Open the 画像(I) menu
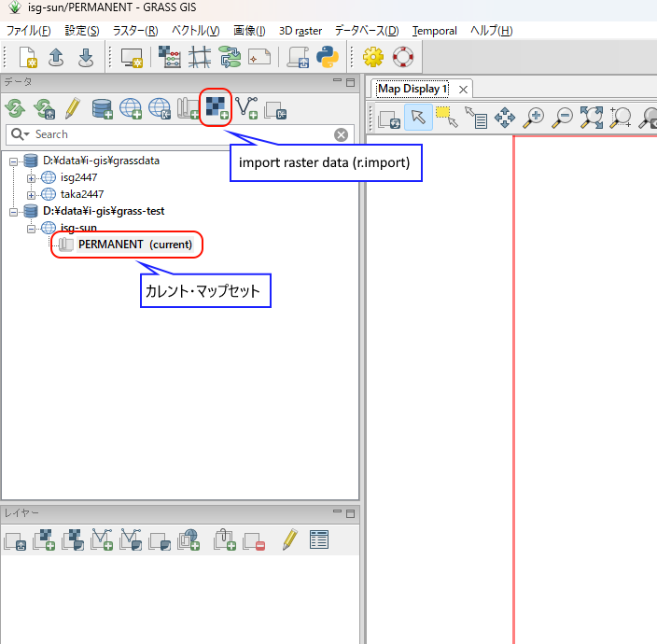Image resolution: width=657 pixels, height=644 pixels. [x=249, y=31]
